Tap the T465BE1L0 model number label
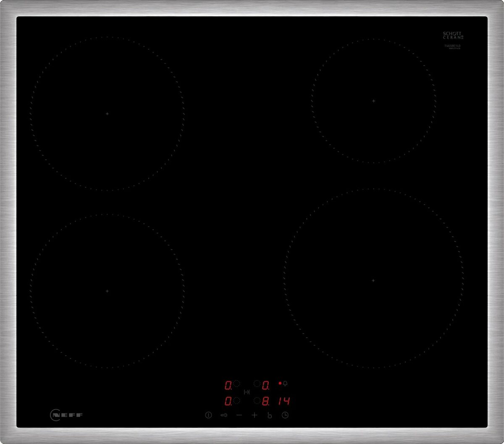The height and width of the screenshot is (444, 504). pos(452,46)
